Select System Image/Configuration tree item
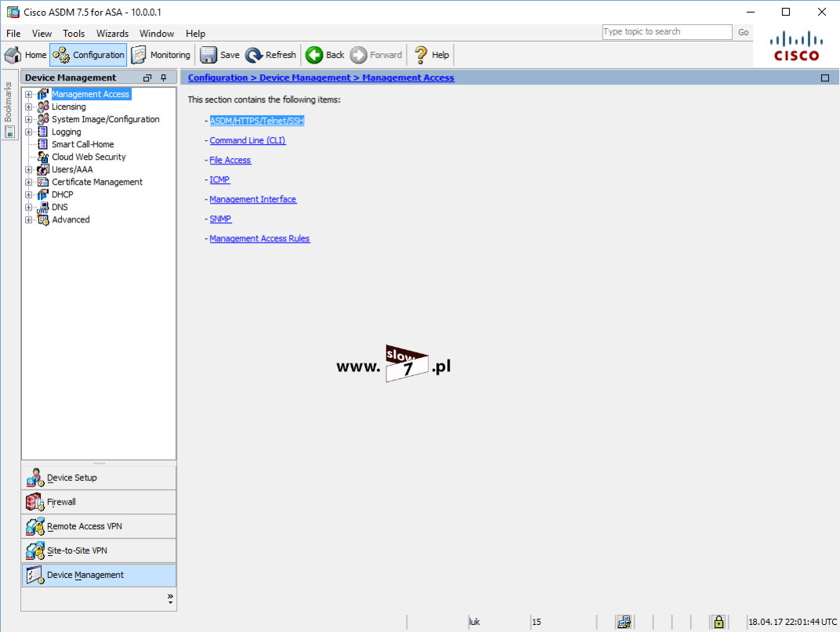Screen dimensions: 840x632 tap(106, 119)
